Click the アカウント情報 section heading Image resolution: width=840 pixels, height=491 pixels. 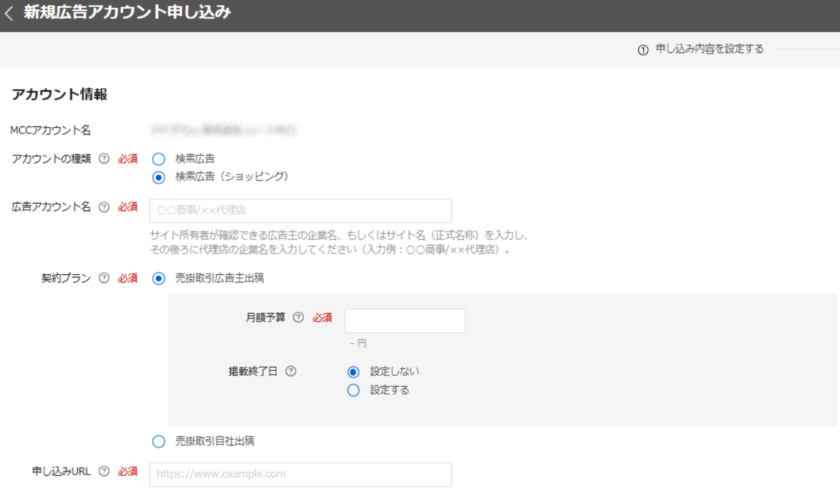59,95
